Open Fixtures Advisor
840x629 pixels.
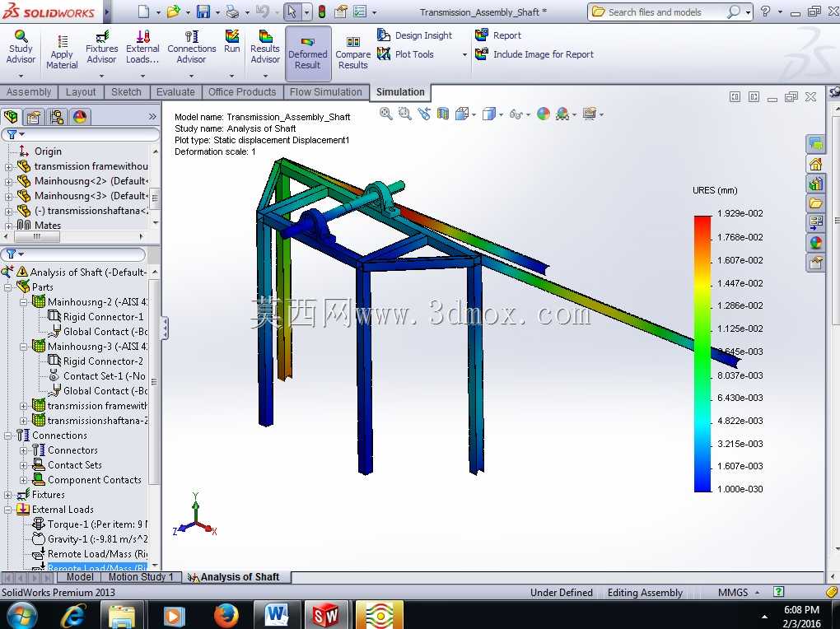tap(101, 47)
